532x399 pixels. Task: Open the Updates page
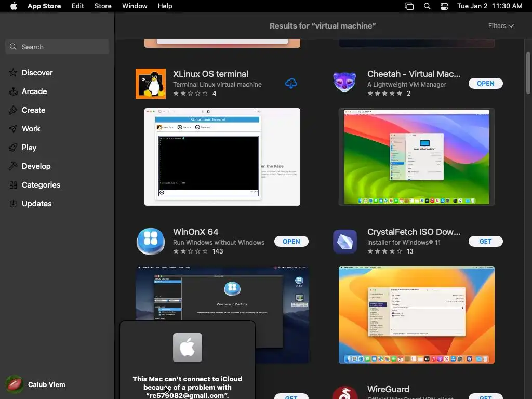pos(37,203)
